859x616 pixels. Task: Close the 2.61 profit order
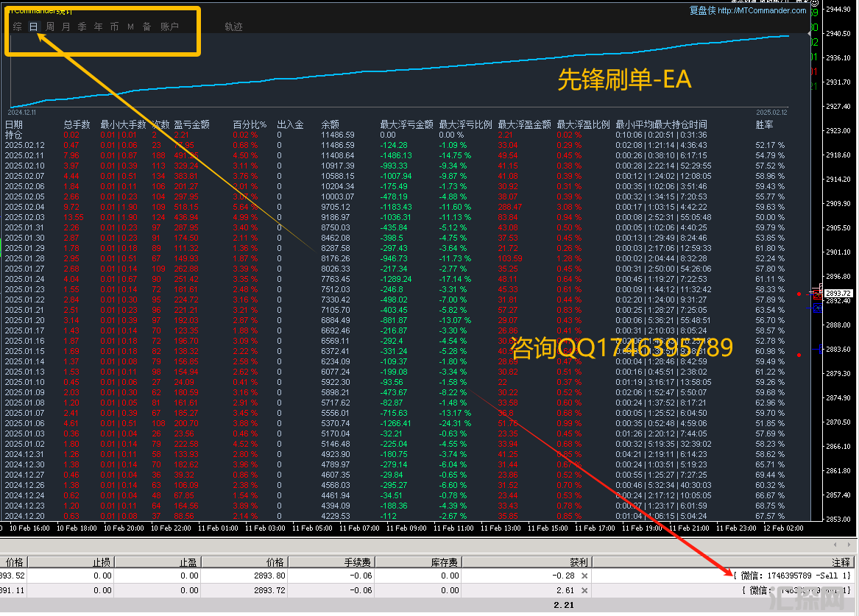[x=584, y=590]
